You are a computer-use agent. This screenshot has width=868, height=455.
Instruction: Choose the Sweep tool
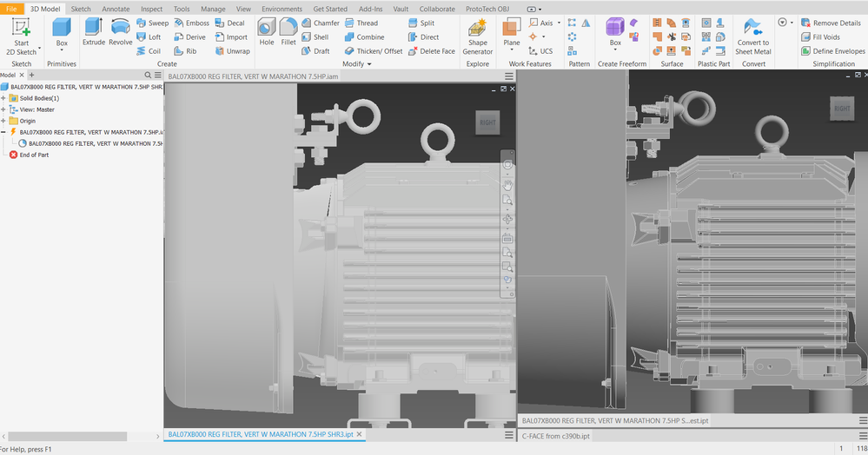click(152, 23)
